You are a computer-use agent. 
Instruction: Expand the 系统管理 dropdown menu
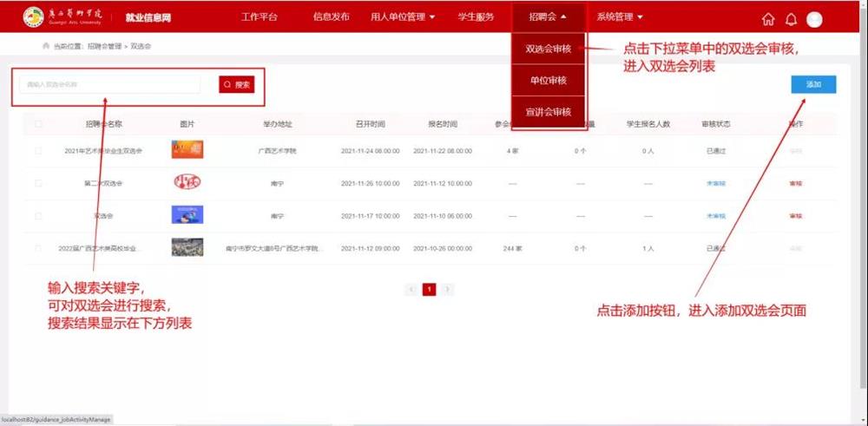620,16
